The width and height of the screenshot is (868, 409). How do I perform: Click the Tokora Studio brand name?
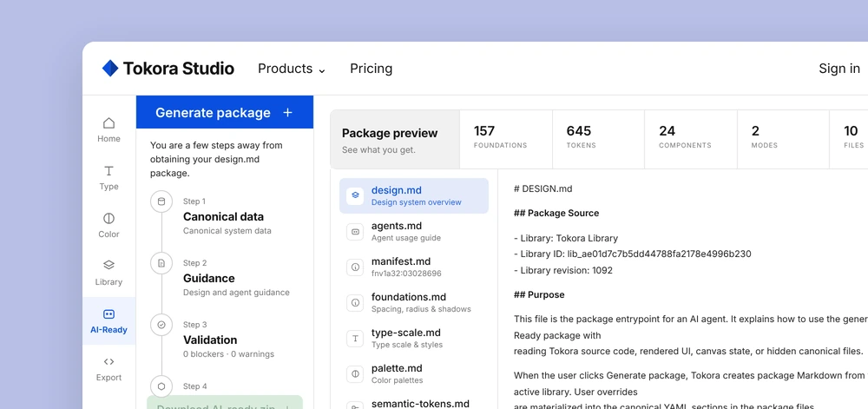click(178, 69)
